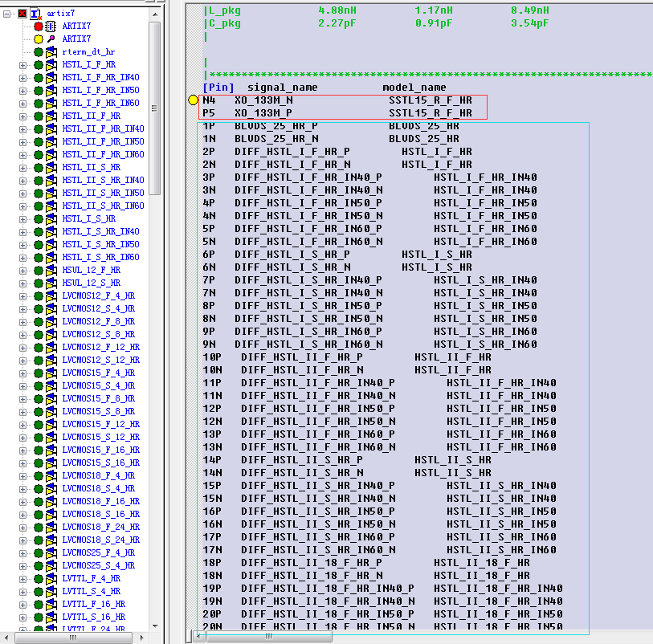The width and height of the screenshot is (653, 644).
Task: Click BLVDS_25_HR_P signal text in editor
Action: point(276,126)
